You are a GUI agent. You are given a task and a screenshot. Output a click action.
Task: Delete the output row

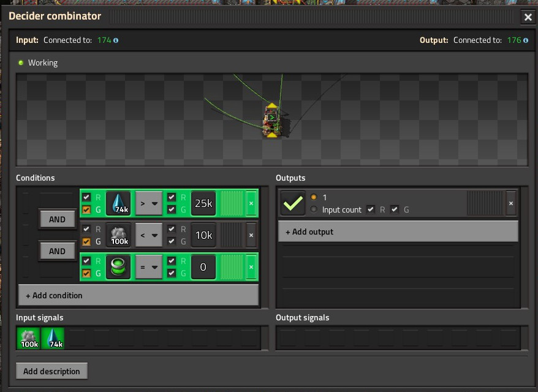511,203
